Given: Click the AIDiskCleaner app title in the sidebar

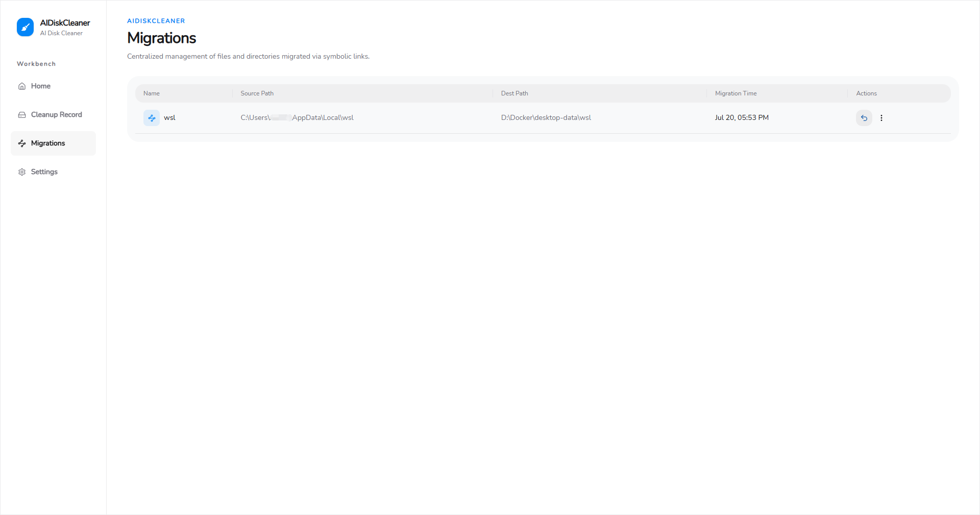Looking at the screenshot, I should pos(65,23).
